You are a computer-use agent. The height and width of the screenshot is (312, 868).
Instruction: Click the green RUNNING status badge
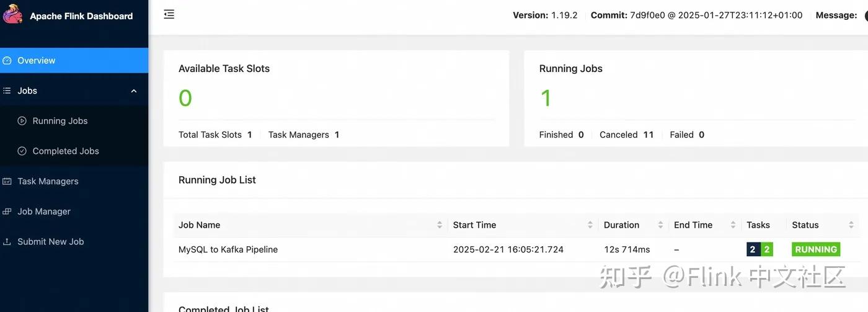pos(816,249)
